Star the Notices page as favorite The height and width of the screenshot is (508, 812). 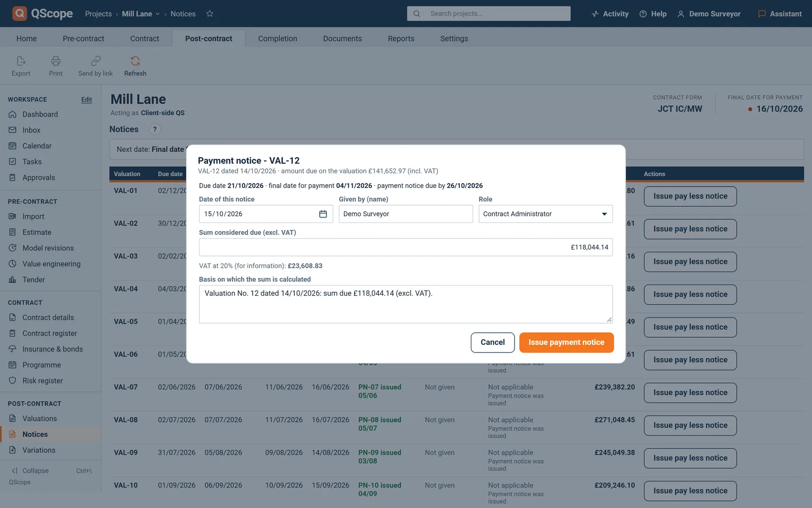(x=210, y=14)
